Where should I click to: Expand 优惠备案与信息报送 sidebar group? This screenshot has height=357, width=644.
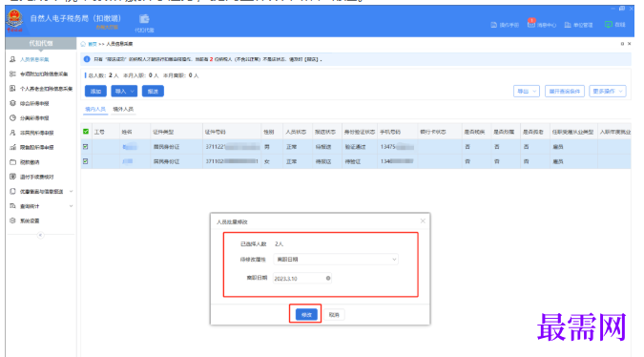click(41, 192)
